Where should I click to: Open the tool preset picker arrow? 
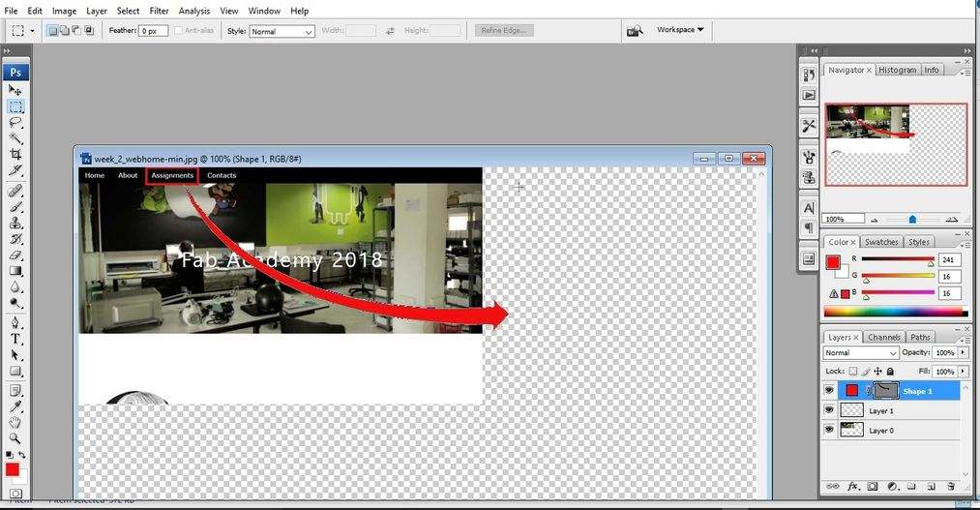click(33, 30)
